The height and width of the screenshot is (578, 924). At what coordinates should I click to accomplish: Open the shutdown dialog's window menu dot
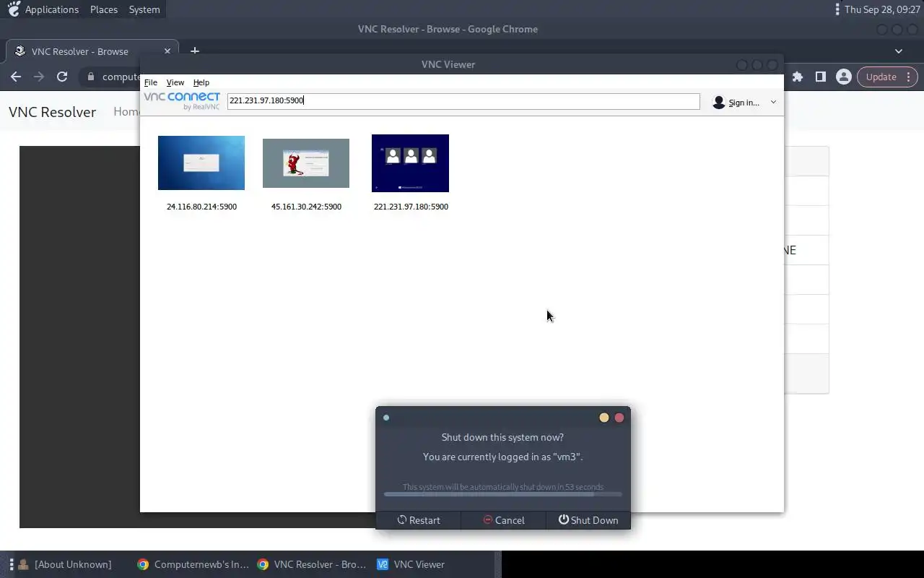(386, 418)
